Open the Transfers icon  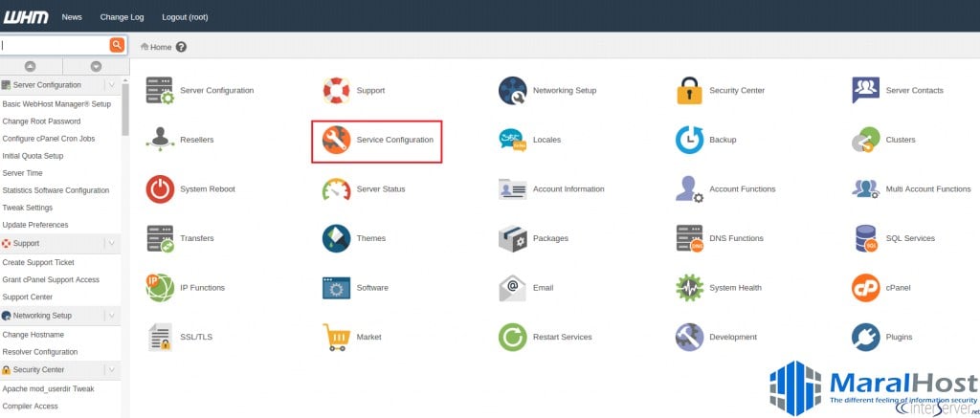[x=160, y=239]
